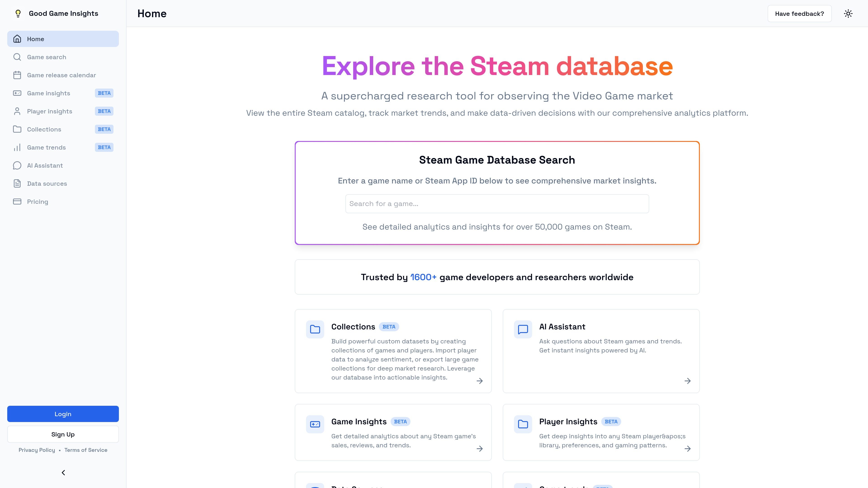
Task: Click the Home house icon
Action: tap(17, 39)
